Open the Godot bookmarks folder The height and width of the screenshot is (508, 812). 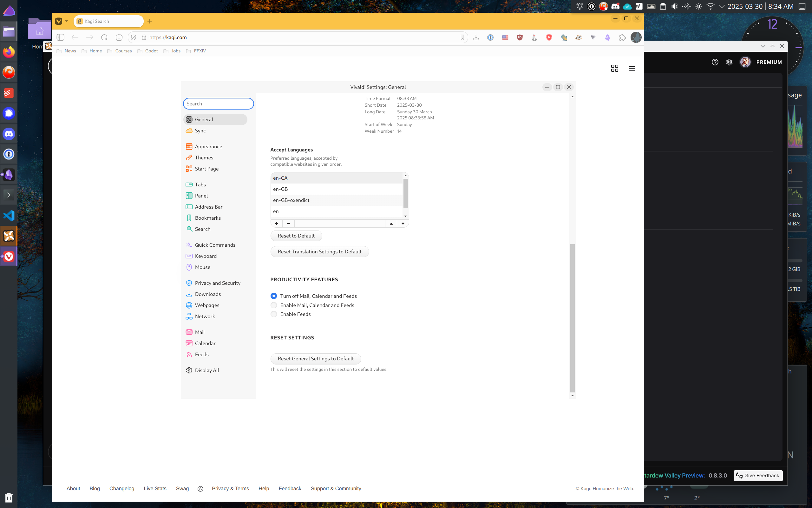[147, 51]
